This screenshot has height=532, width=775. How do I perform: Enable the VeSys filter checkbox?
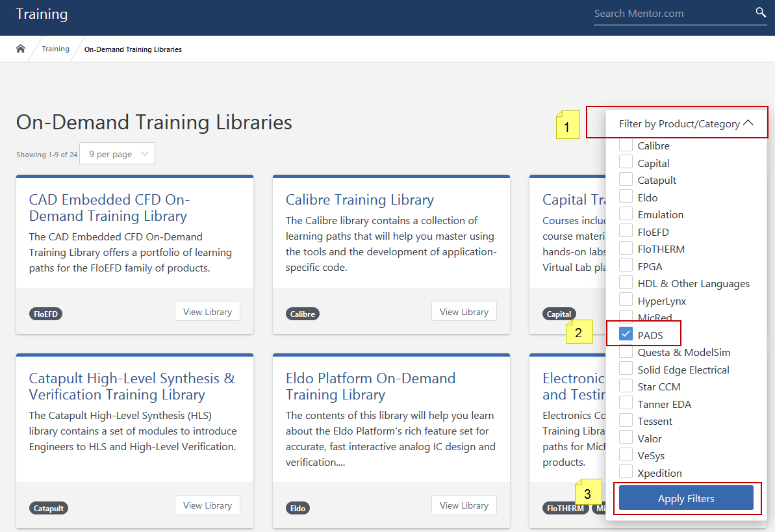[x=626, y=454]
